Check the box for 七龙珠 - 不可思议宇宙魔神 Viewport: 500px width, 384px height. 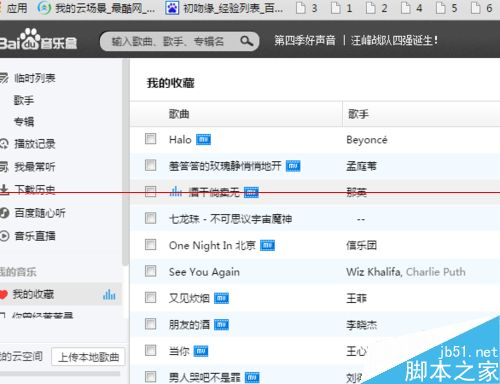[x=150, y=218]
